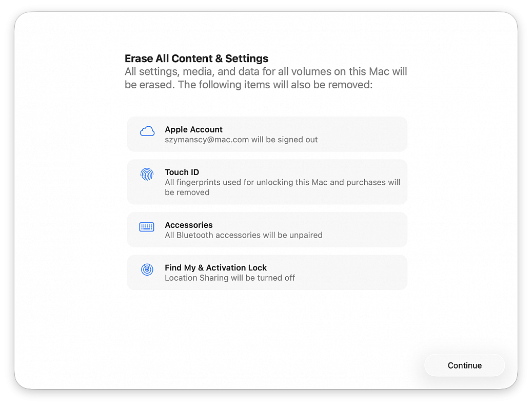Image resolution: width=532 pixels, height=406 pixels.
Task: Click the Find My radar icon
Action: click(147, 269)
